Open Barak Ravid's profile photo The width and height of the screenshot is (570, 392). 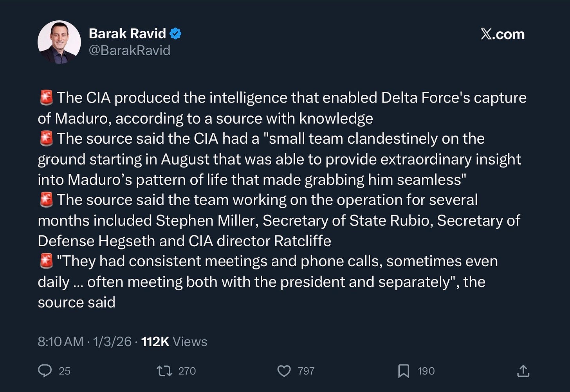[59, 42]
